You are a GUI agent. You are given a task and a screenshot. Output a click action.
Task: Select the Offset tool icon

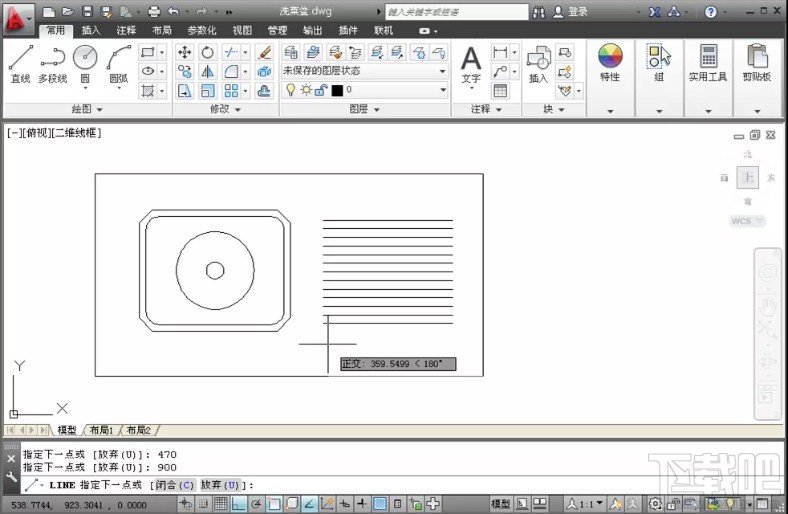264,91
